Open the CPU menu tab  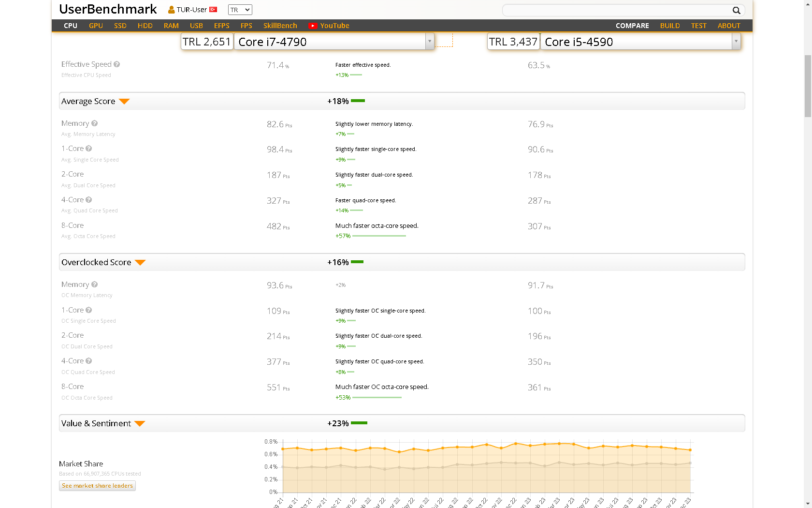71,26
